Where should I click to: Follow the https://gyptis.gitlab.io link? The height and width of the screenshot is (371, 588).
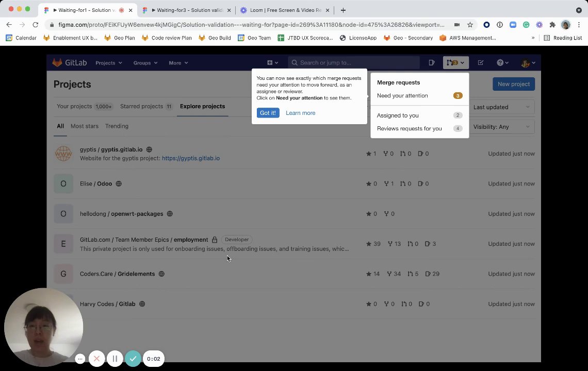pos(191,158)
